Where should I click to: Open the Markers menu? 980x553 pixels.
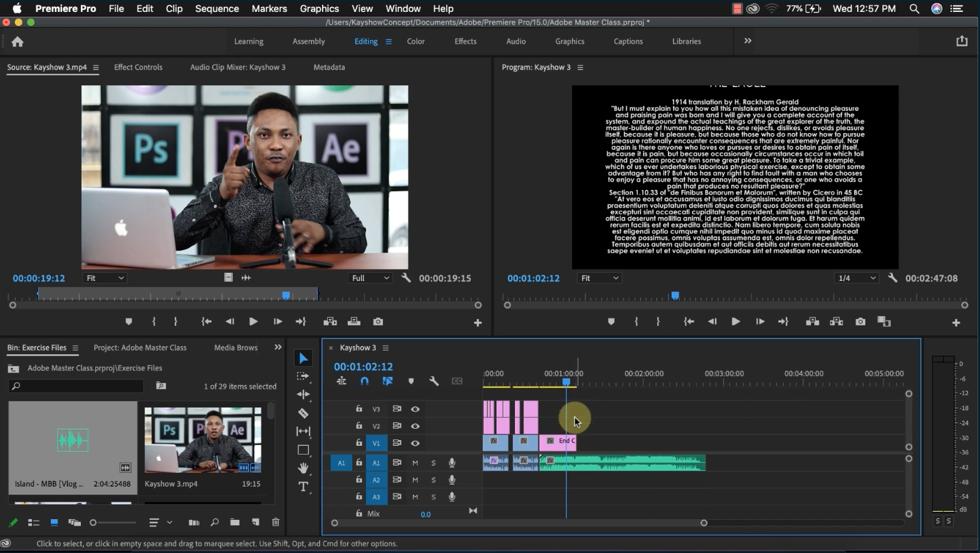(269, 8)
